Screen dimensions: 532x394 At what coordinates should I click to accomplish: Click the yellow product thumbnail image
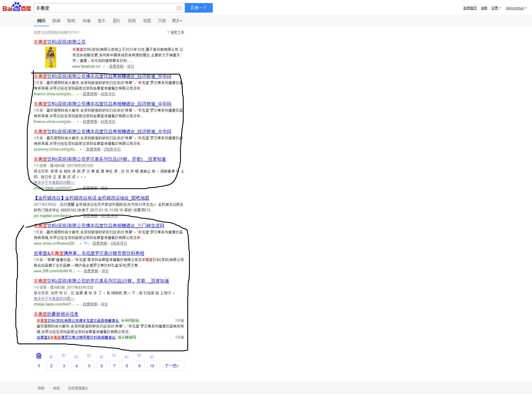[51, 57]
